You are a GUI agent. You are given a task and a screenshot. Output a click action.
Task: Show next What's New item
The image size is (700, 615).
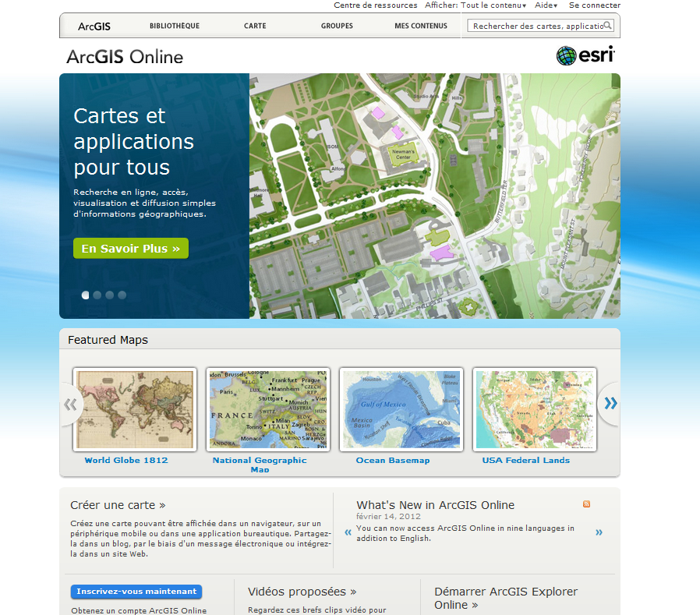point(599,532)
